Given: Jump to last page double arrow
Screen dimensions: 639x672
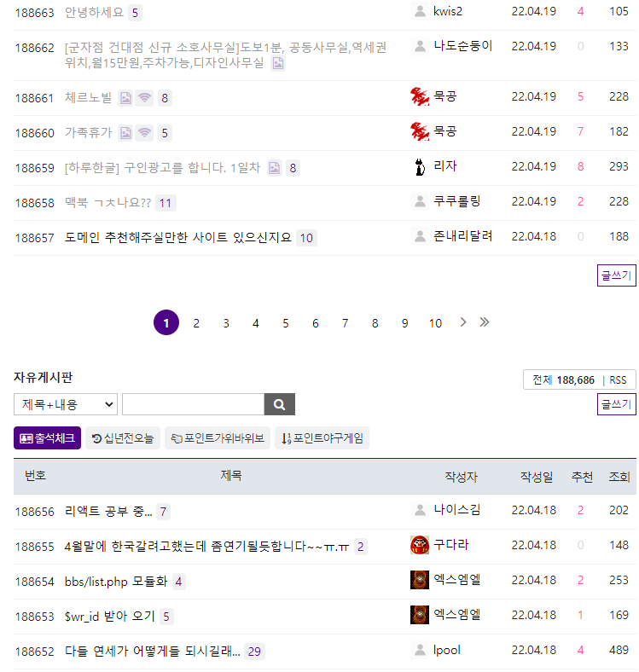Looking at the screenshot, I should [485, 322].
